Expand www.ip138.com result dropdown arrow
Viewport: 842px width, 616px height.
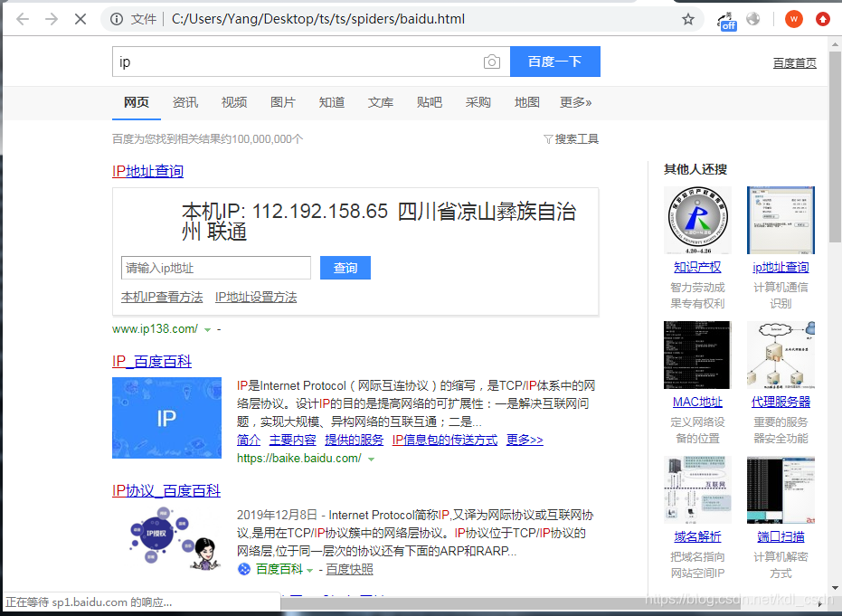207,330
